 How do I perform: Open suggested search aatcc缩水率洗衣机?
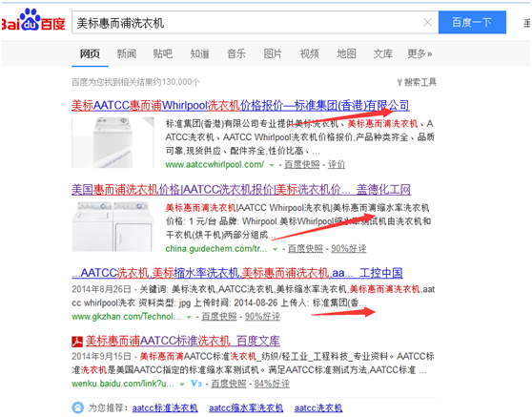pos(246,407)
